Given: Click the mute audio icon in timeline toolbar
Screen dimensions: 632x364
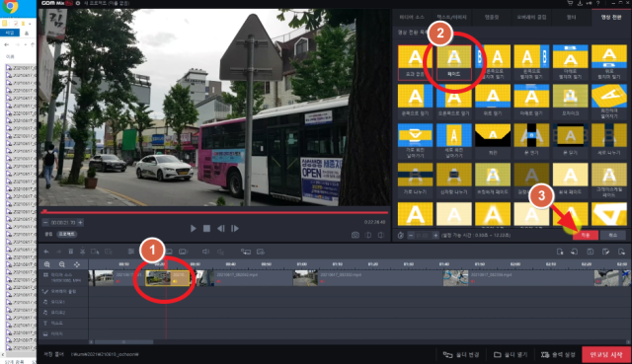Looking at the screenshot, I should [220, 252].
